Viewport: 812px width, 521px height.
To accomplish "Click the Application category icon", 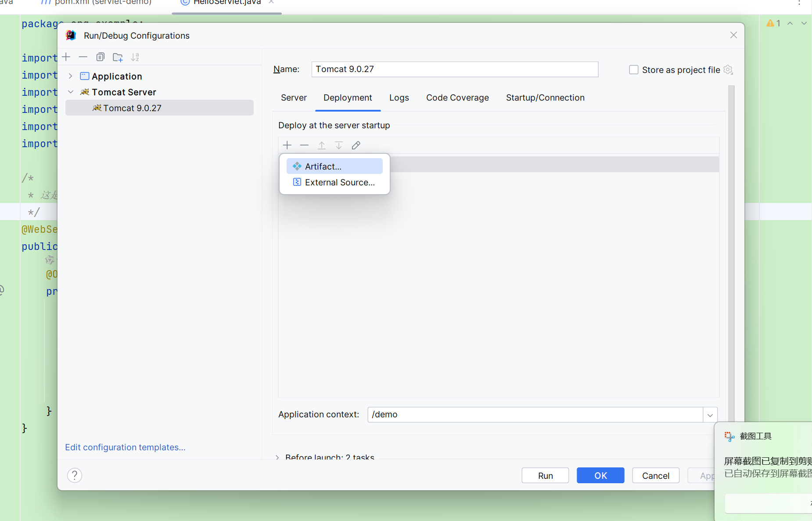I will pyautogui.click(x=85, y=76).
